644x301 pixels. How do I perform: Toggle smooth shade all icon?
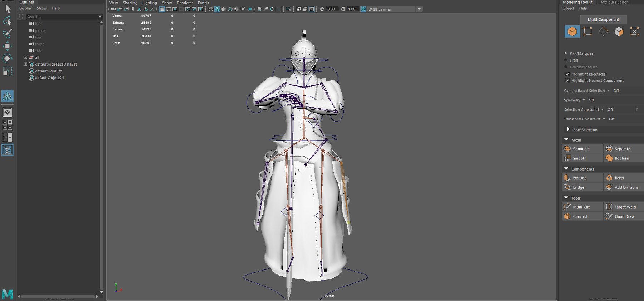[217, 9]
